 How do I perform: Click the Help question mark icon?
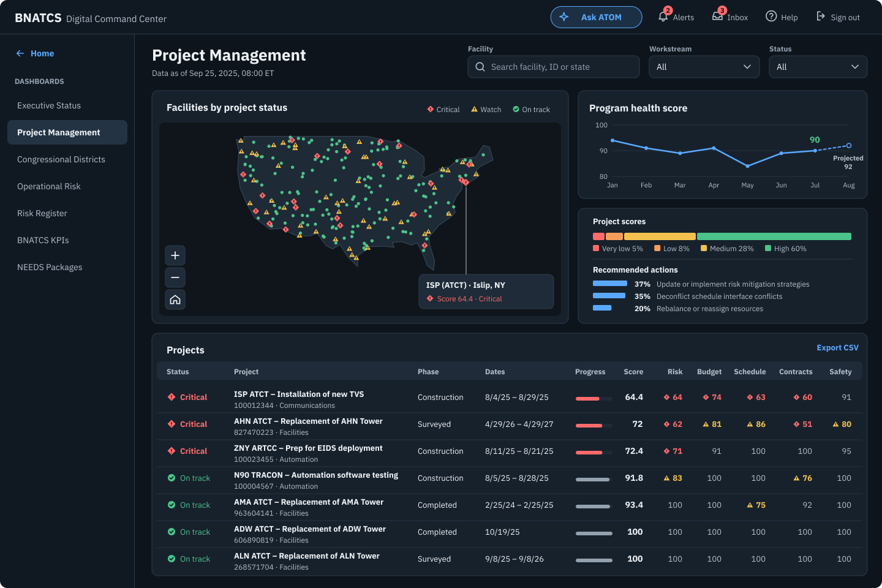(x=771, y=17)
